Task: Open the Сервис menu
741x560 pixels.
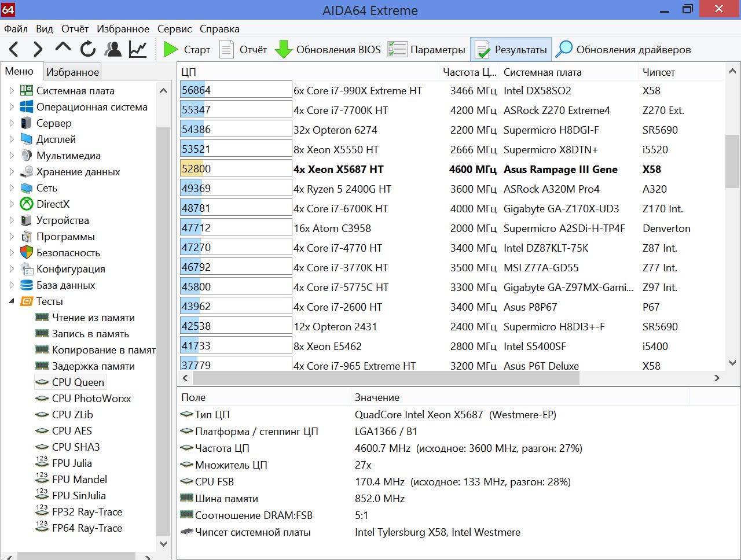Action: click(x=174, y=29)
